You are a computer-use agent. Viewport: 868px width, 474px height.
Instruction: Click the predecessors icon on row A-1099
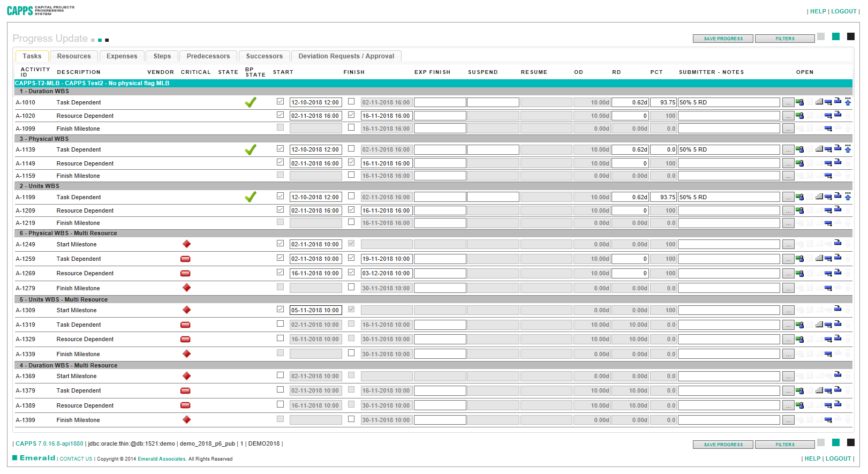coord(828,129)
